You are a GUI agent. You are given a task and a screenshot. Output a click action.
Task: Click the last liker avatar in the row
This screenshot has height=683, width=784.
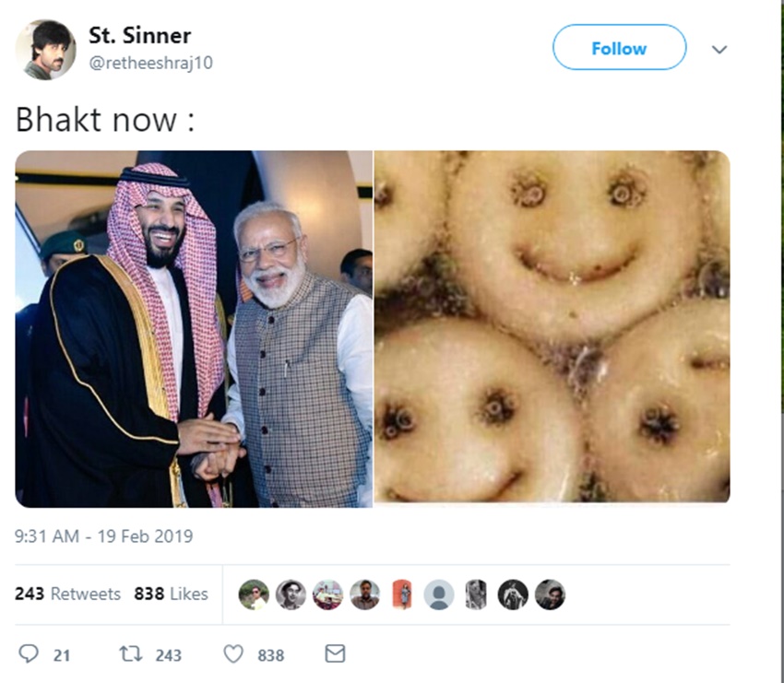click(x=550, y=595)
